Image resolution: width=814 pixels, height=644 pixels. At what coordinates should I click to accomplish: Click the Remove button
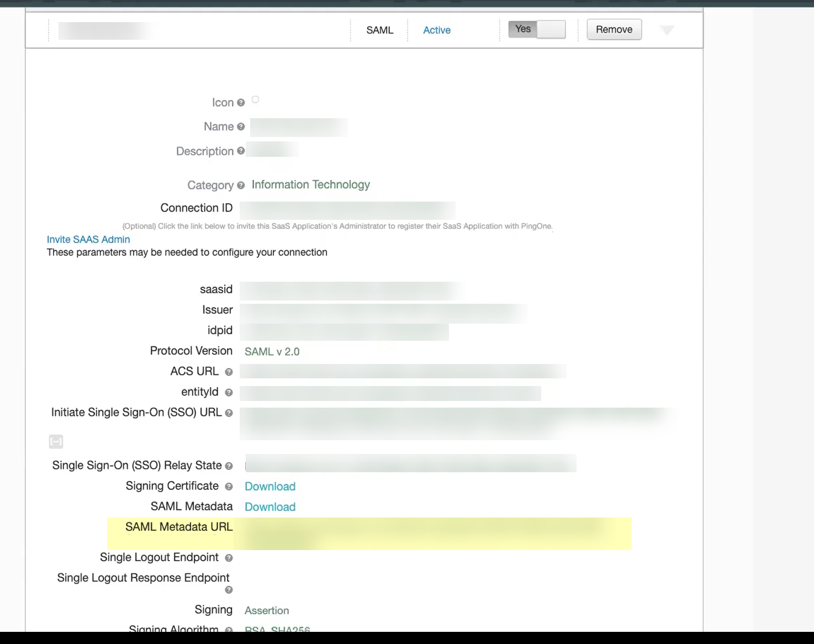(614, 29)
